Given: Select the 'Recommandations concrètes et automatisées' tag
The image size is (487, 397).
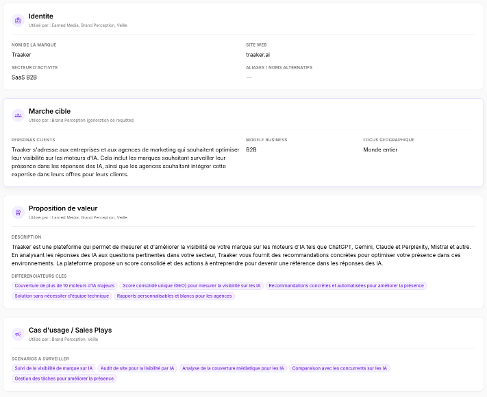Looking at the screenshot, I should coord(346,286).
